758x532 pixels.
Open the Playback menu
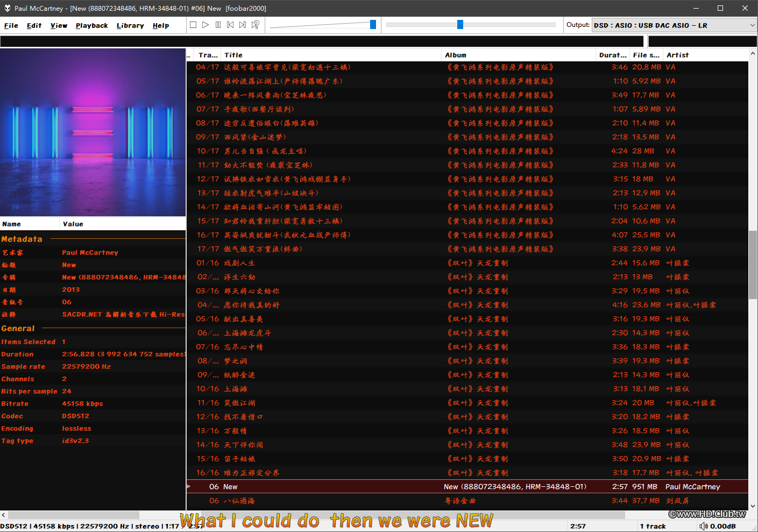tap(92, 25)
